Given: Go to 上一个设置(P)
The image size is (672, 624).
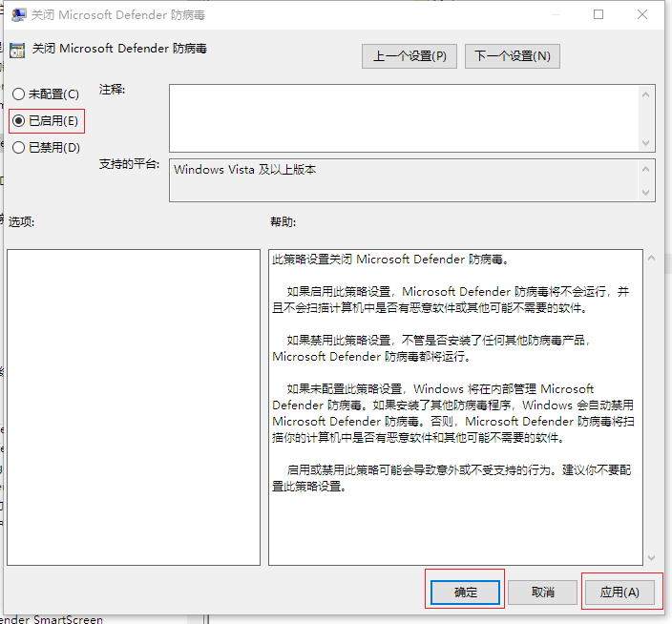Looking at the screenshot, I should point(409,56).
